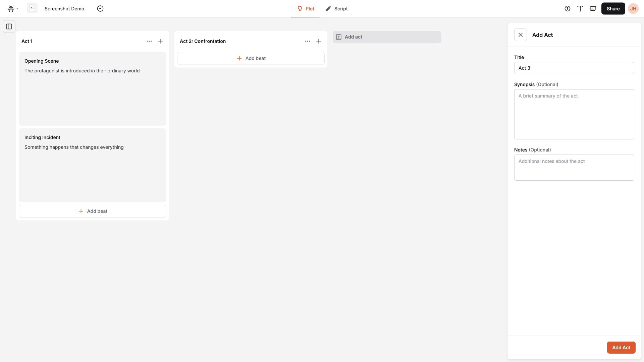This screenshot has width=644, height=362.
Task: Close the Add Act panel
Action: tap(521, 35)
